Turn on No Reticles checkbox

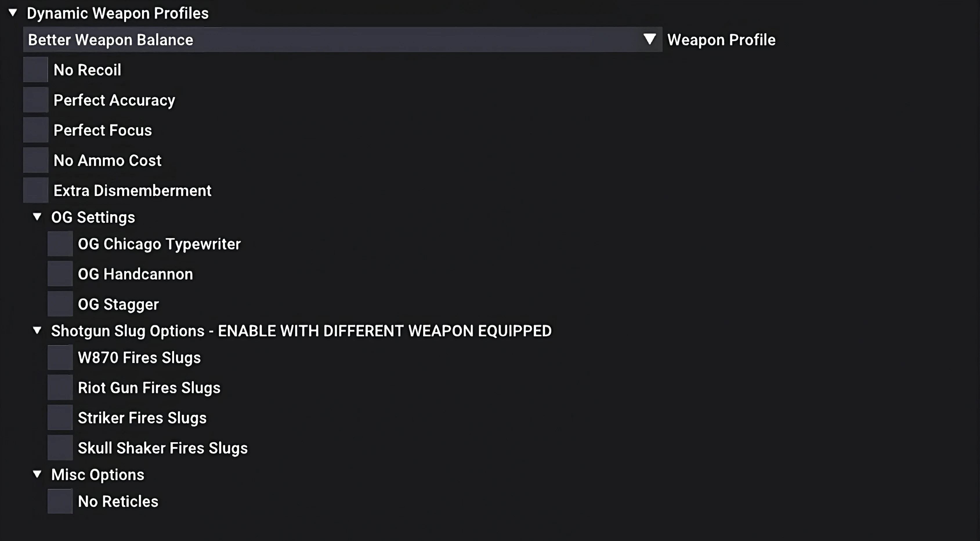(60, 501)
